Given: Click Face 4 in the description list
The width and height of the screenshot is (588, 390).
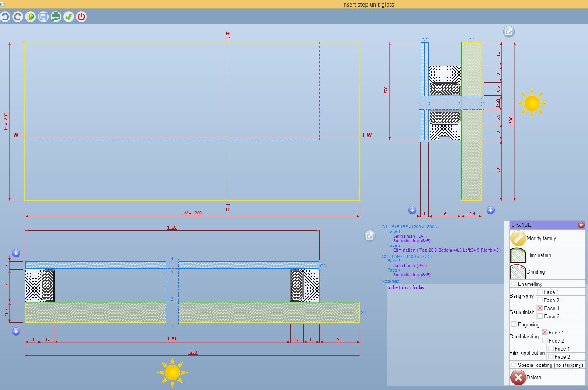Looking at the screenshot, I should 394,270.
